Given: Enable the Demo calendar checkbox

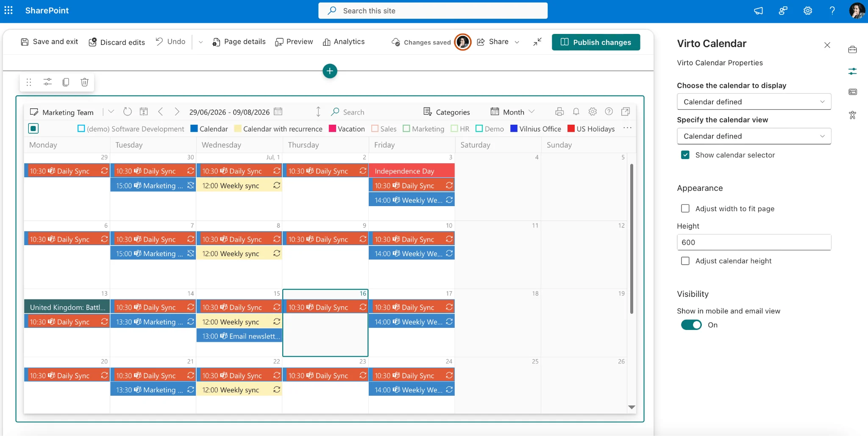Looking at the screenshot, I should tap(479, 129).
